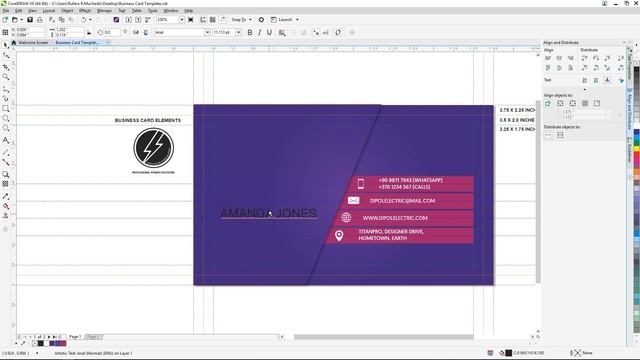The image size is (640, 360).
Task: Select the Polygon tool in the toolbox
Action: (x=5, y=129)
